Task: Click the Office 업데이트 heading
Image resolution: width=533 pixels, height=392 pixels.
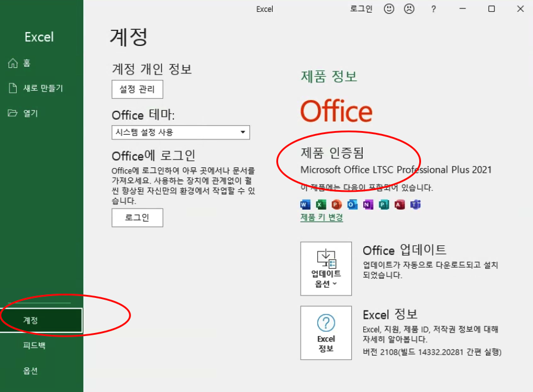Action: click(404, 250)
